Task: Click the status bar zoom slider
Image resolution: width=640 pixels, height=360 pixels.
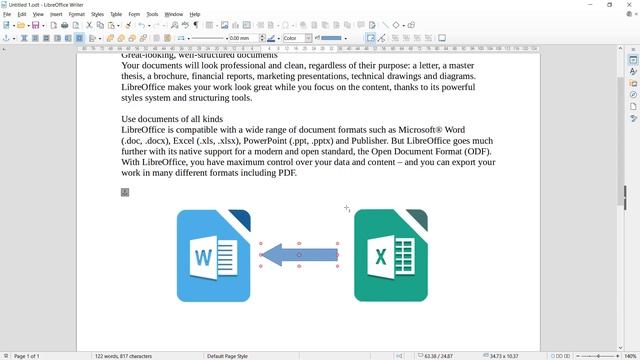Action: point(598,356)
